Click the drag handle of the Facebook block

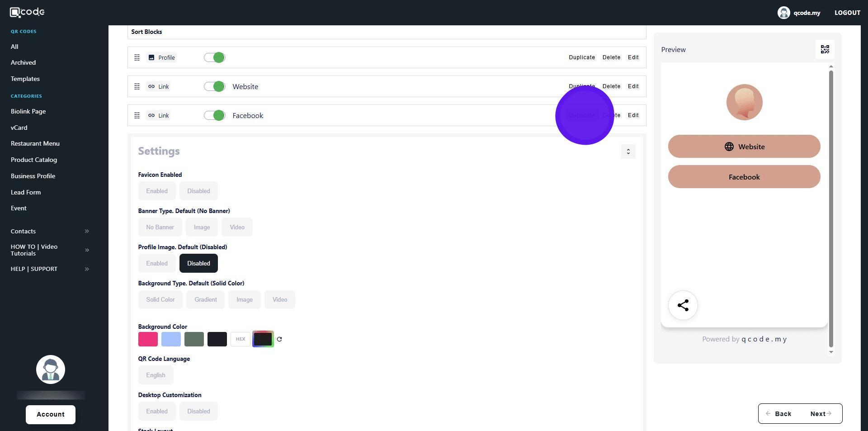(137, 115)
